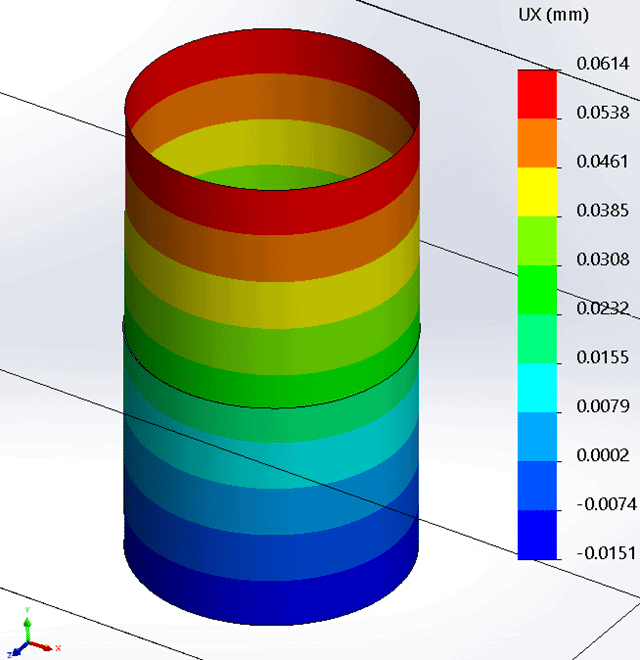Image resolution: width=640 pixels, height=660 pixels.
Task: Click the legend value 0.0385
Action: coord(603,210)
